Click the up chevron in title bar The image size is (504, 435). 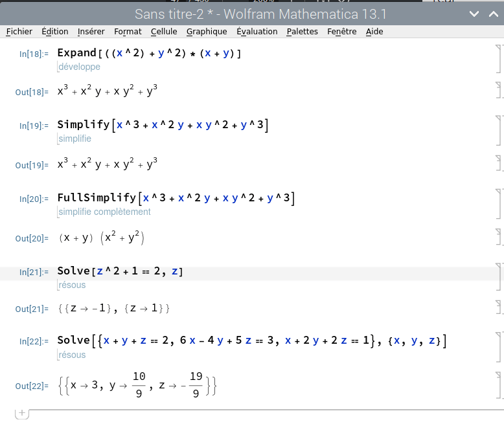point(491,14)
